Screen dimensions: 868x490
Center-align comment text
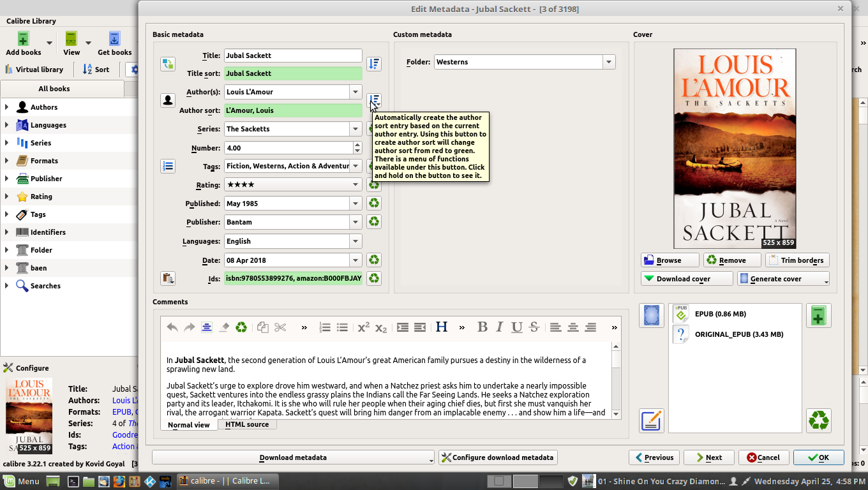click(573, 327)
